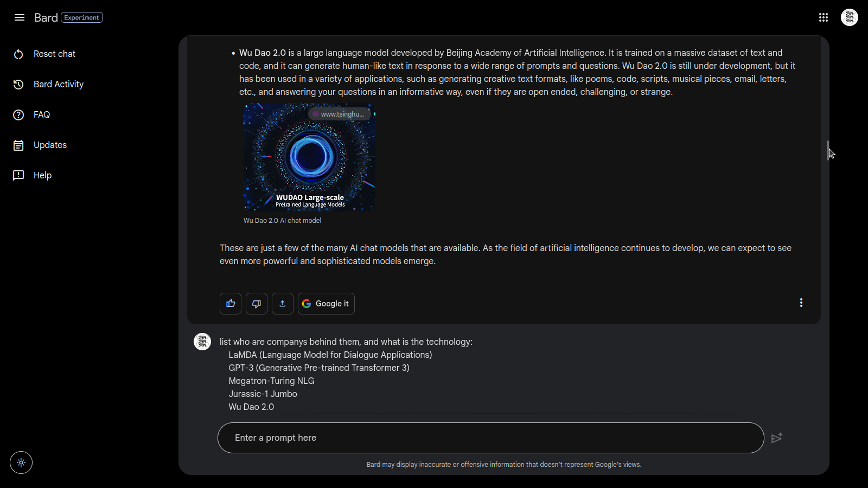Open Bard Activity
The height and width of the screenshot is (488, 868).
59,84
